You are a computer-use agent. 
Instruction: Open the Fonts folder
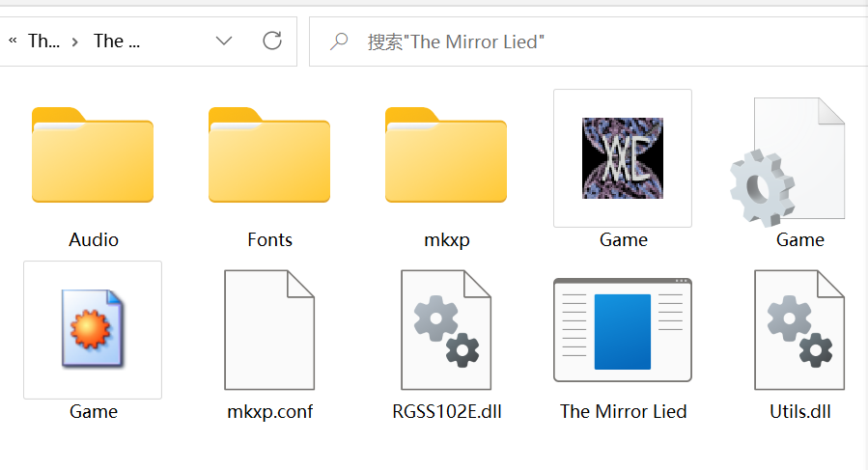point(269,155)
